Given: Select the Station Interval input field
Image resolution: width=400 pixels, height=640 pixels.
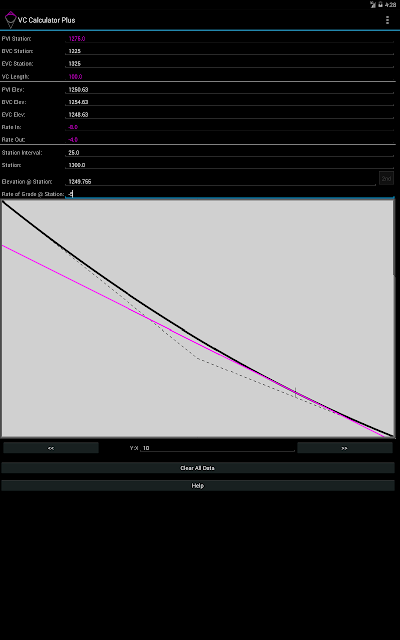Looking at the screenshot, I should tap(230, 153).
